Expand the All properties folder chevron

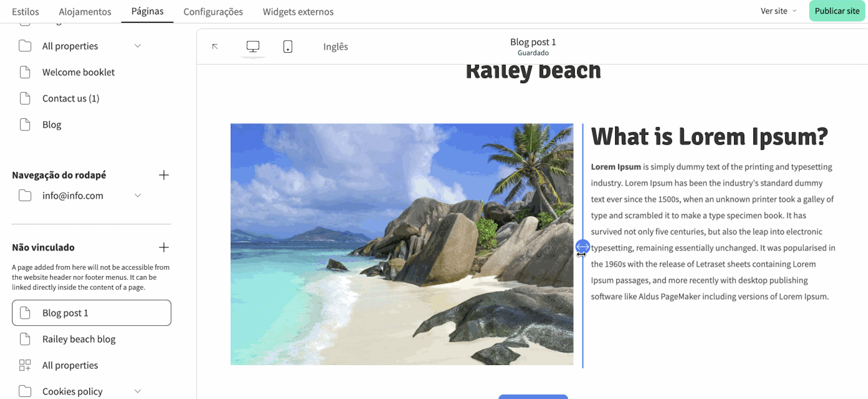point(138,46)
